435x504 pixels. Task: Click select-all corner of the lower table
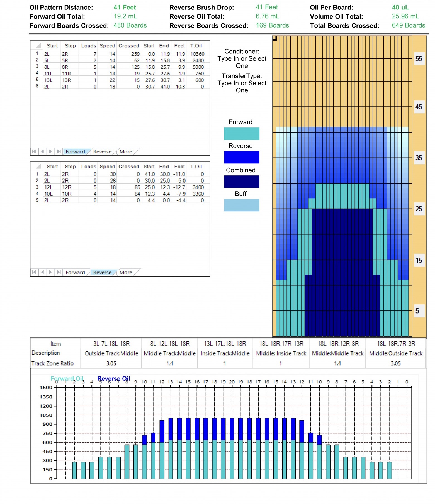pyautogui.click(x=38, y=166)
